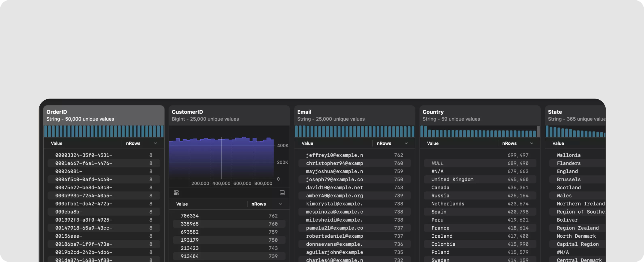Image resolution: width=644 pixels, height=262 pixels.
Task: Select OrderID row 00026081-
Action: pyautogui.click(x=104, y=171)
